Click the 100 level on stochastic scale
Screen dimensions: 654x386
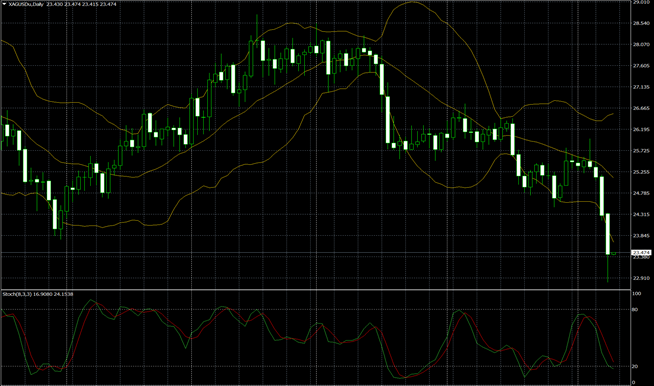[x=636, y=294]
